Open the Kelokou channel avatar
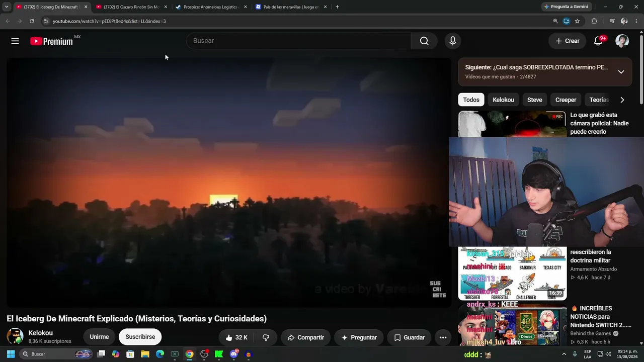644x362 pixels. 15,336
